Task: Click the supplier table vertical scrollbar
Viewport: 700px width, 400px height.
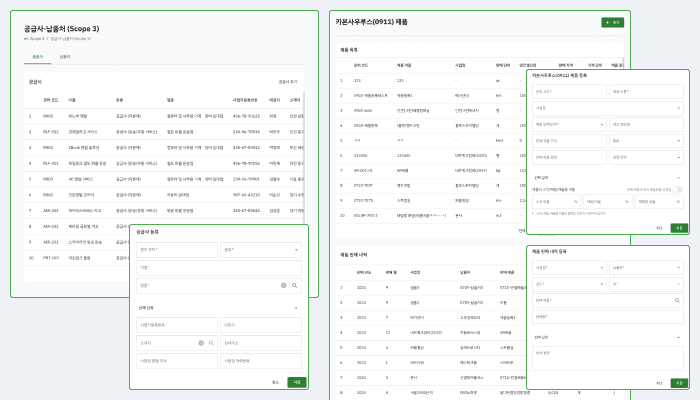Action: point(304,150)
